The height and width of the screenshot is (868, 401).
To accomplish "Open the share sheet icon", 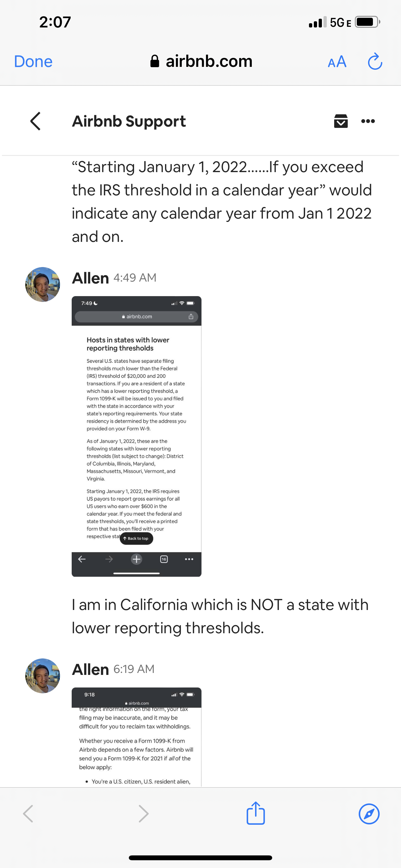I will click(x=256, y=813).
